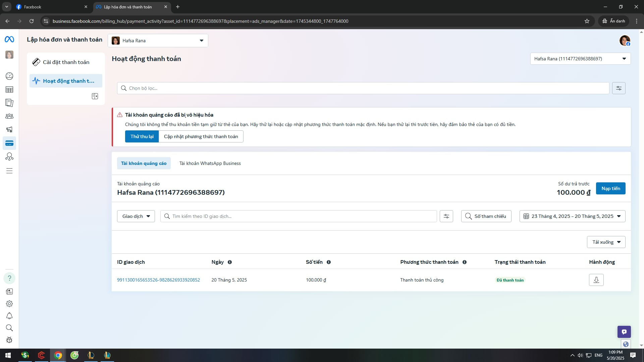Image resolution: width=644 pixels, height=362 pixels.
Task: Open the gauge overview icon in sidebar
Action: click(x=9, y=76)
